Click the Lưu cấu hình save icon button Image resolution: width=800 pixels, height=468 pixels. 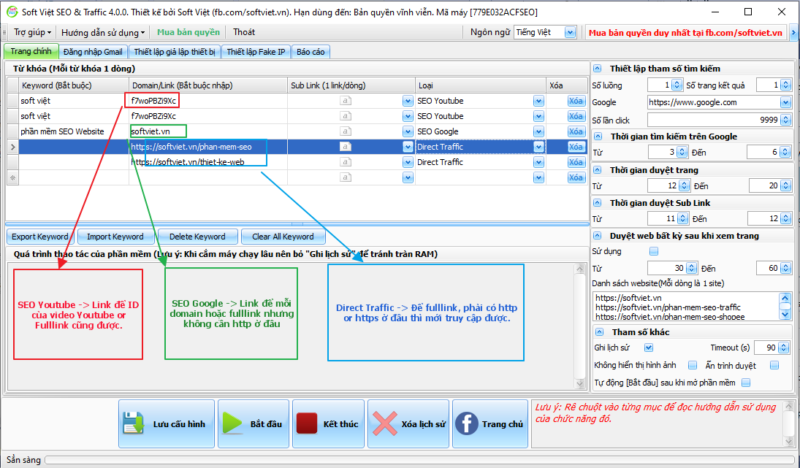166,424
